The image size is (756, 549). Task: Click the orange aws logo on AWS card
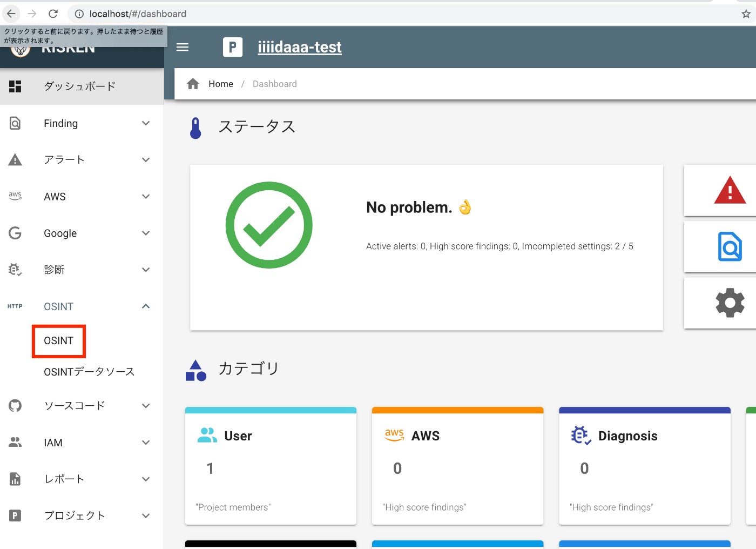point(394,435)
